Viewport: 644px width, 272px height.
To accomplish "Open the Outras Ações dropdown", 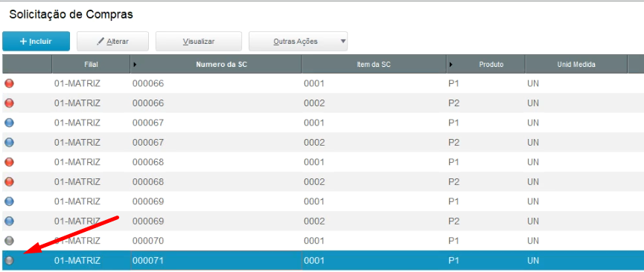I will point(299,42).
